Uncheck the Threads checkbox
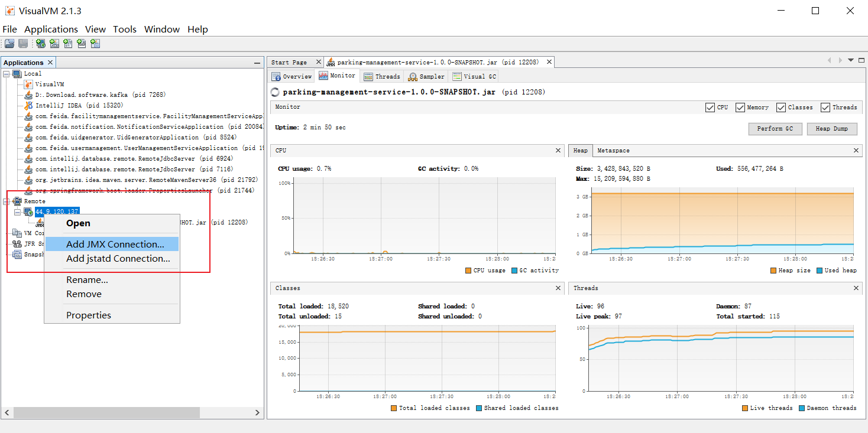Image resolution: width=868 pixels, height=433 pixels. [825, 108]
